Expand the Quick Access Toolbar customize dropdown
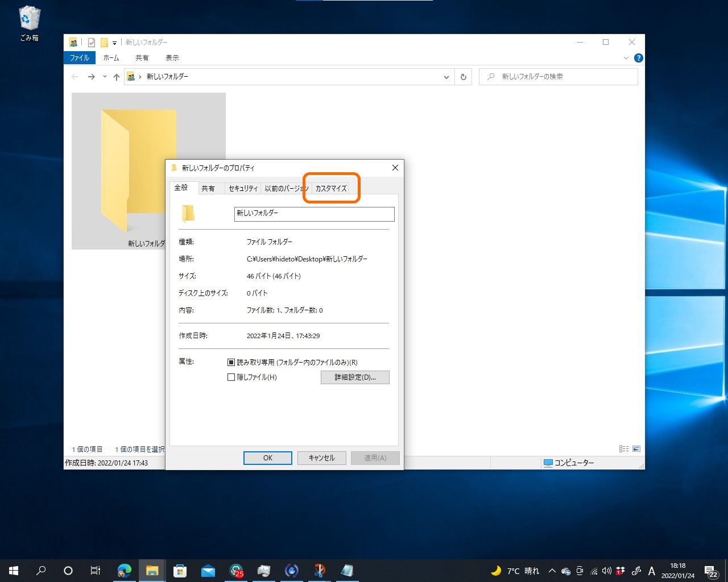The width and height of the screenshot is (728, 582). [116, 42]
